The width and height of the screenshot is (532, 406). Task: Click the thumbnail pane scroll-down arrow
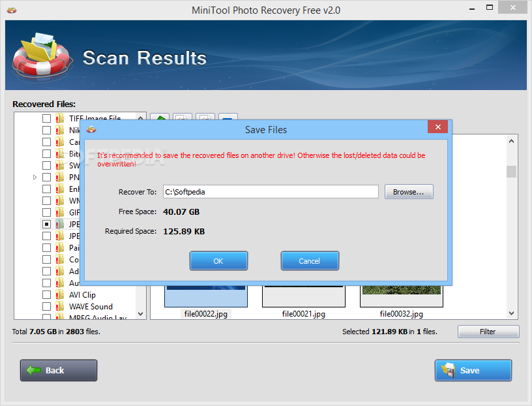pos(511,313)
